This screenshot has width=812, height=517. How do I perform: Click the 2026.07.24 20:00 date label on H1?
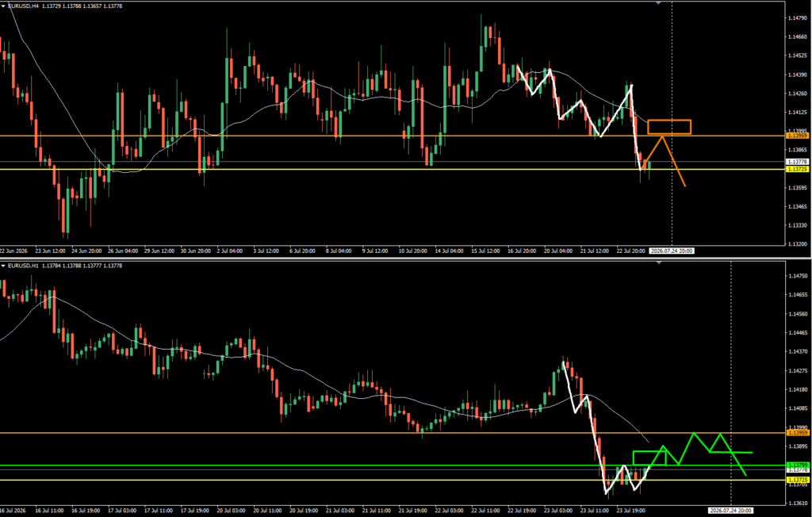tap(730, 511)
